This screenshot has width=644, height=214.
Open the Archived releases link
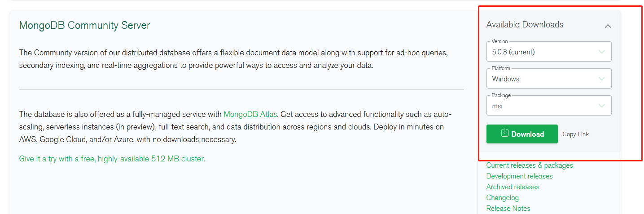click(513, 187)
